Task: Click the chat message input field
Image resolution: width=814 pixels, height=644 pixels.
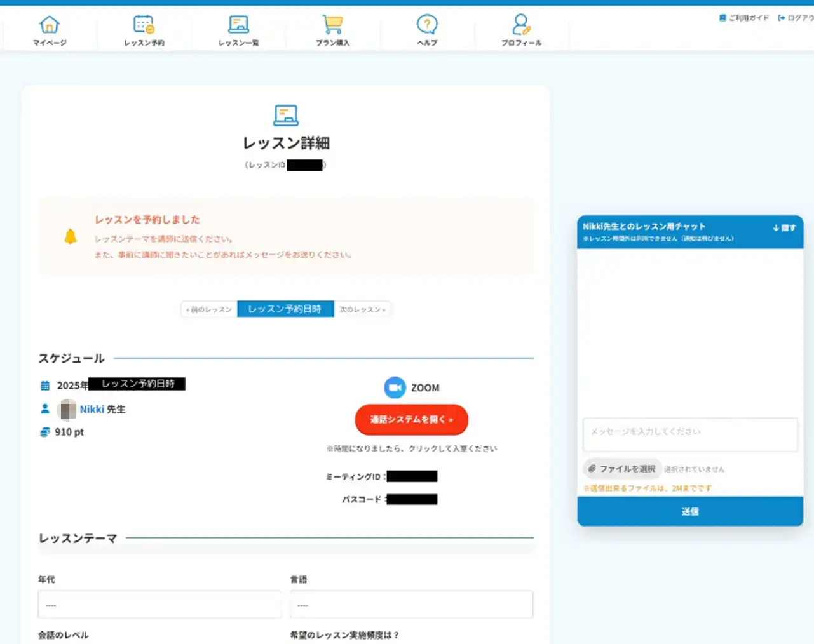Action: (689, 434)
